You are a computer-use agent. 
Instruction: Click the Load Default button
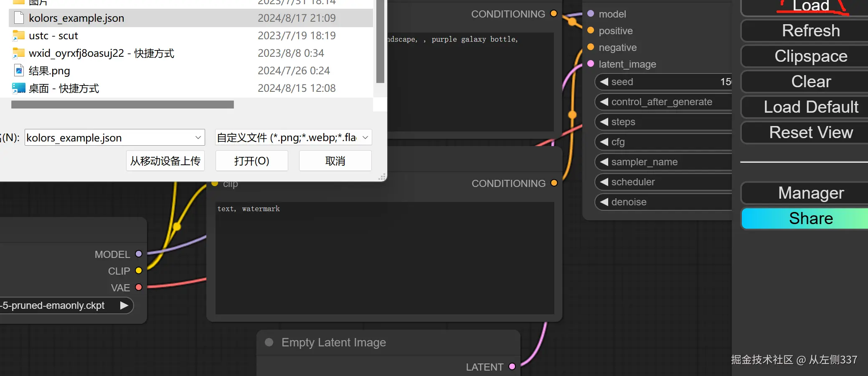(x=811, y=107)
